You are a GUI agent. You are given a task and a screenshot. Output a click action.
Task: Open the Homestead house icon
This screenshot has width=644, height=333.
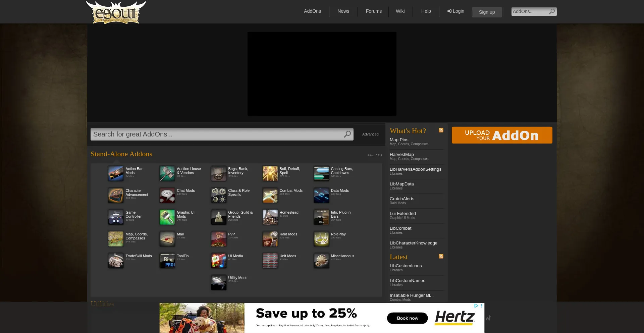270,217
